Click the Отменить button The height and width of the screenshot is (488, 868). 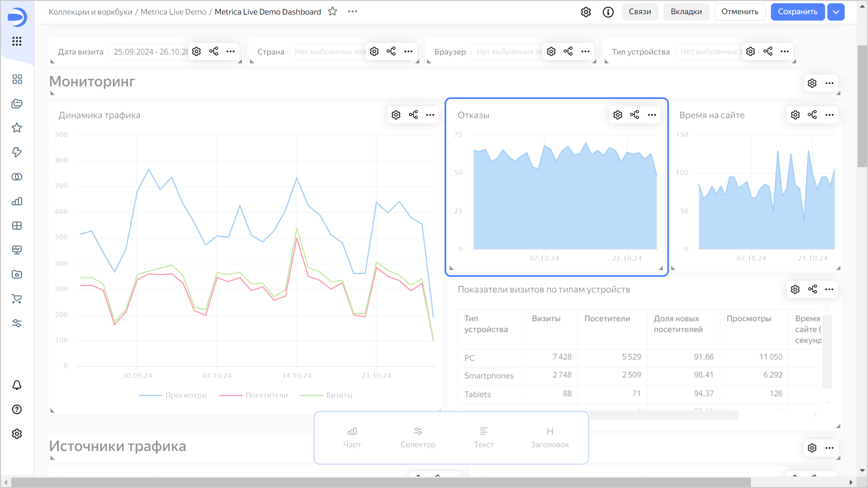pos(739,12)
